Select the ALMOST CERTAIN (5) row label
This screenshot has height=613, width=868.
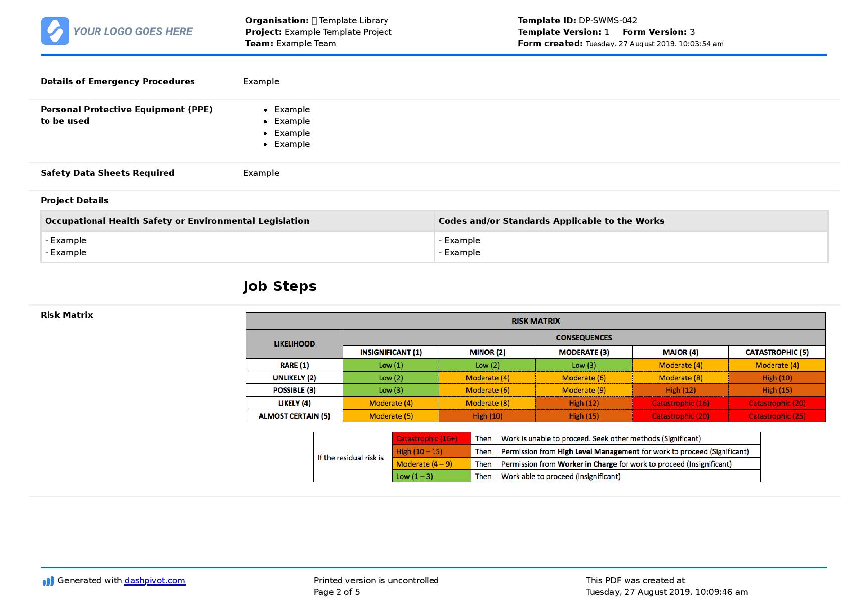coord(294,416)
